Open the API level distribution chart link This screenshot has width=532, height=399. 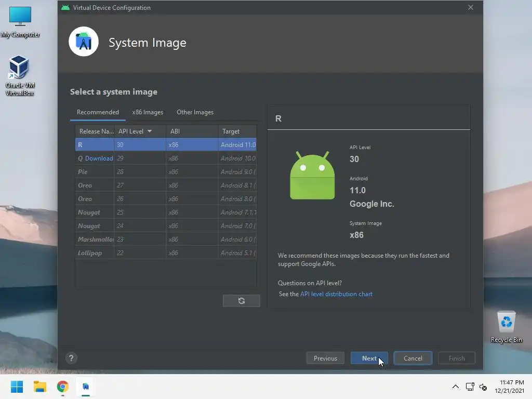pos(336,294)
